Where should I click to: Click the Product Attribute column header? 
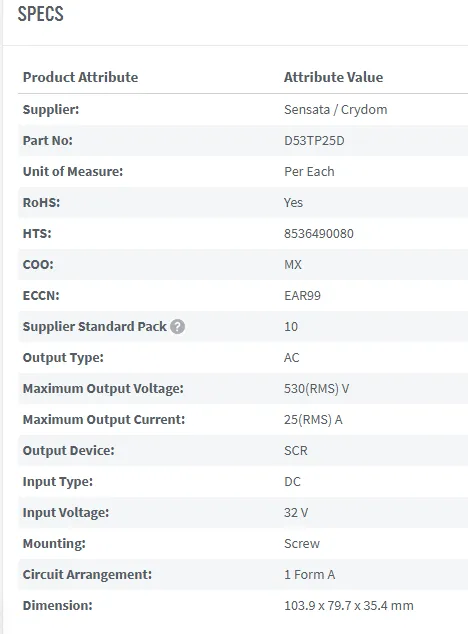coord(80,77)
